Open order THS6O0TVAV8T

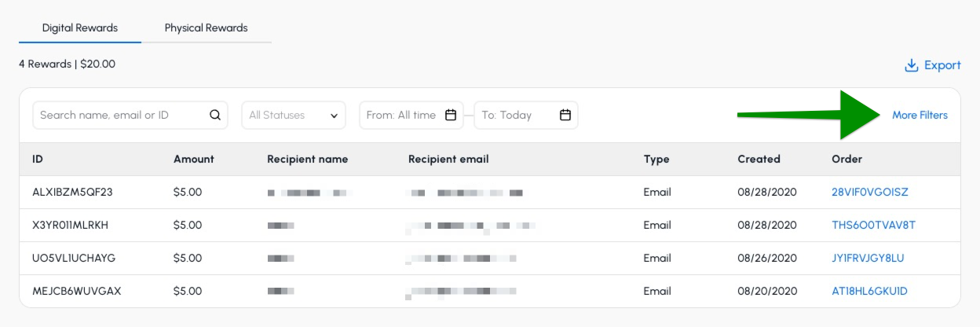[873, 225]
